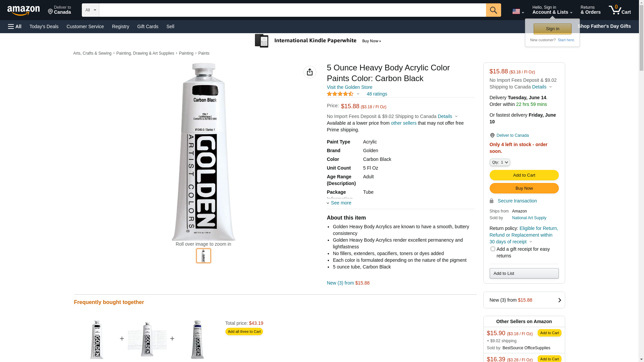Click the US flag language selector
This screenshot has width=644, height=362.
click(518, 11)
